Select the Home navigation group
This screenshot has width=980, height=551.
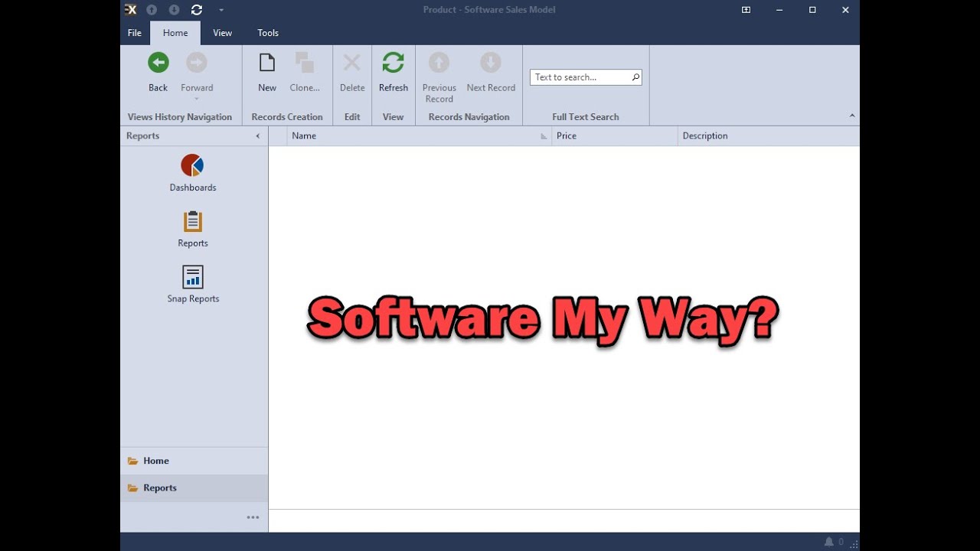194,461
